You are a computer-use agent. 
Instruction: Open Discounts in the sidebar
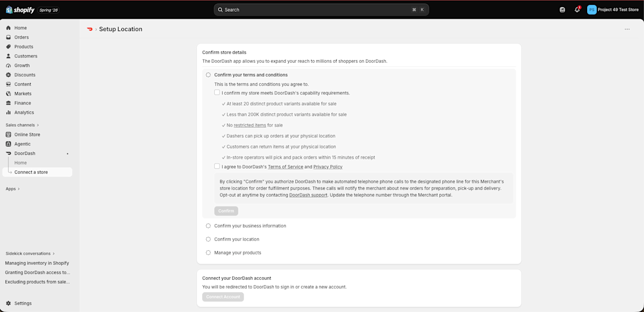tap(25, 75)
